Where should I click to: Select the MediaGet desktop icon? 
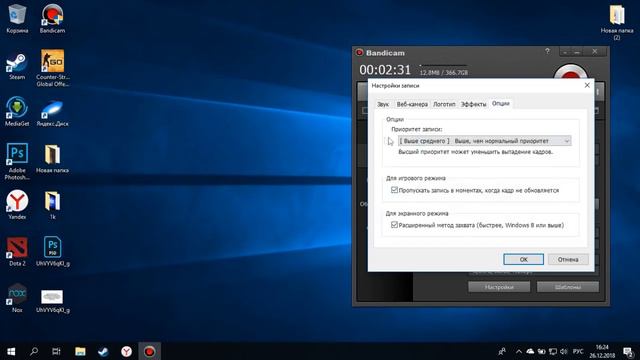(17, 111)
